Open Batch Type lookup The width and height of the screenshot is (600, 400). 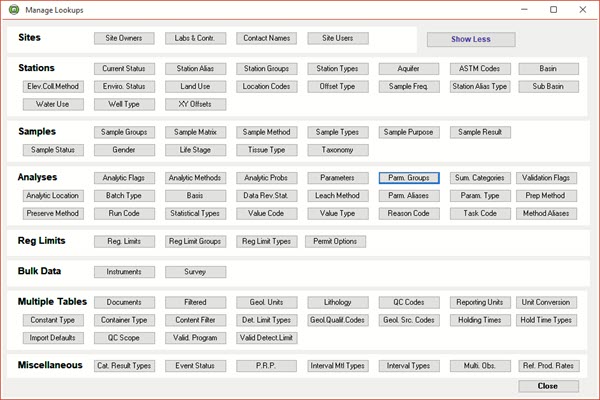[x=124, y=196]
